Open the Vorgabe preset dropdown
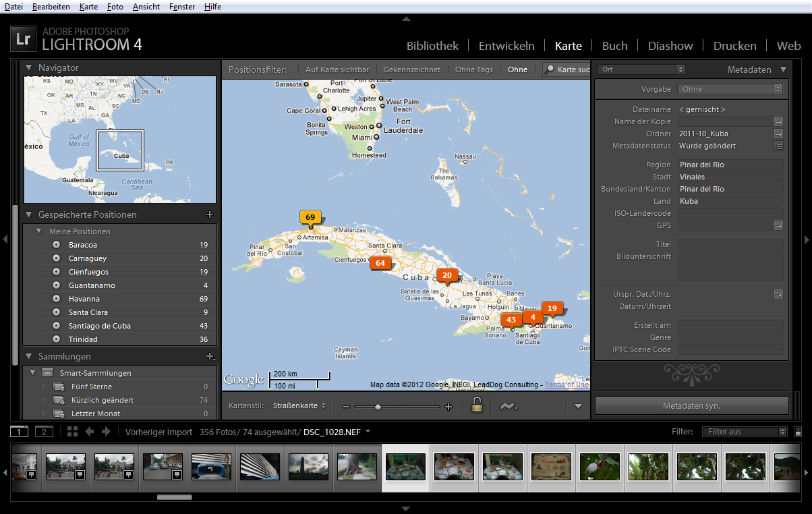This screenshot has width=812, height=514. coord(731,89)
